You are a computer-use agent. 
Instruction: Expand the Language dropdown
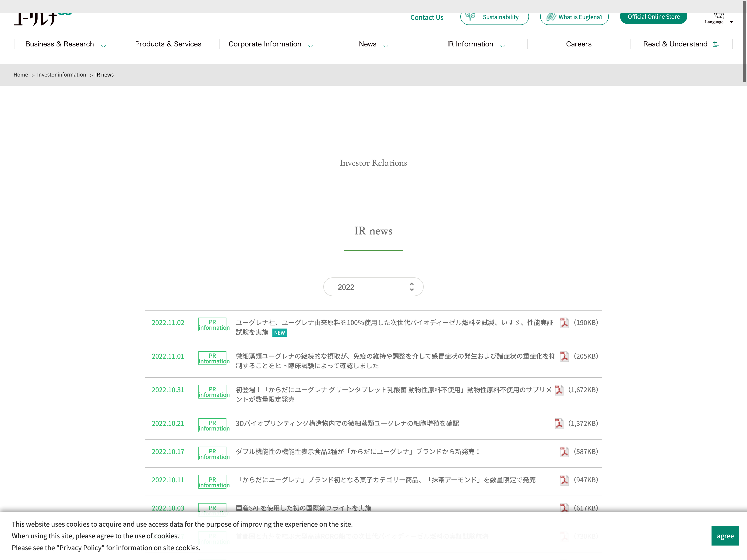pos(719,19)
